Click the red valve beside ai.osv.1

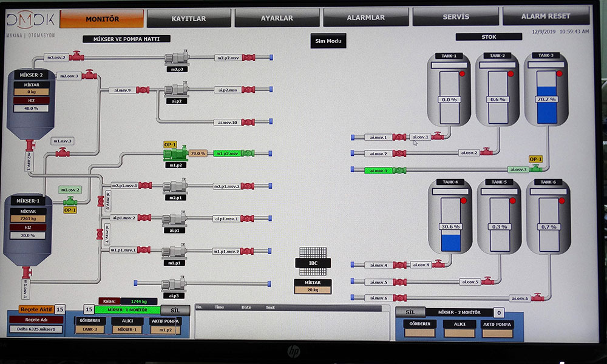(438, 136)
